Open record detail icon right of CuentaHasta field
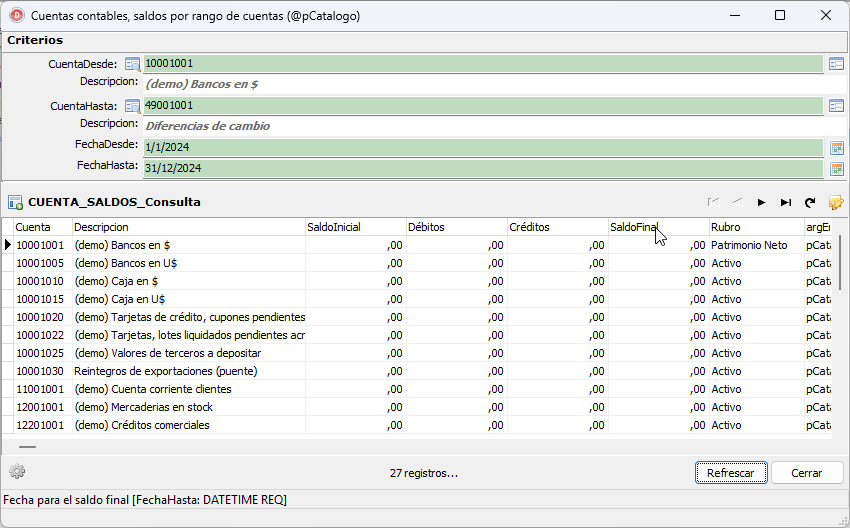Viewport: 850px width, 528px height. coord(836,106)
